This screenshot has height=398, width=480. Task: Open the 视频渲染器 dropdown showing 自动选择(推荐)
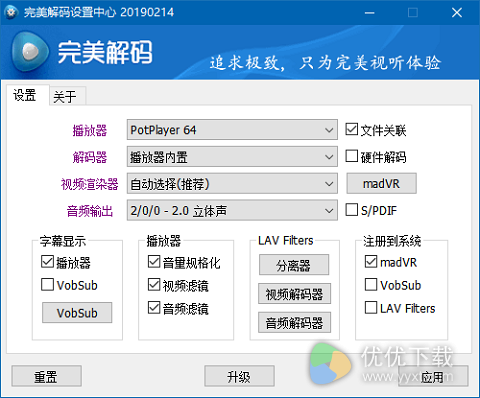click(232, 183)
